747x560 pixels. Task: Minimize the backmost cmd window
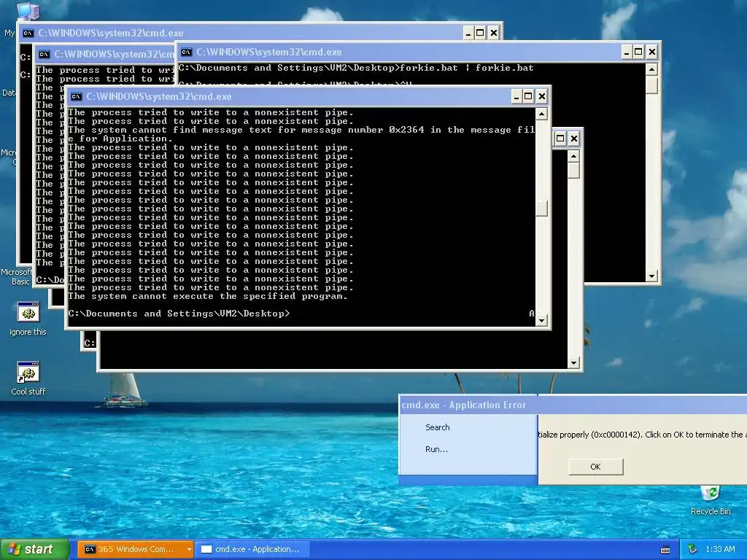click(x=468, y=33)
